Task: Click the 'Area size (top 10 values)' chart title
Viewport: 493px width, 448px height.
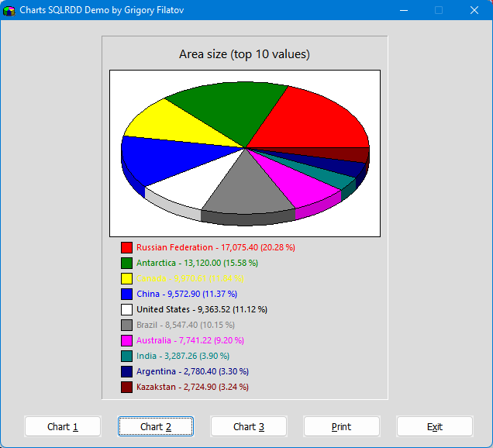Action: (245, 54)
